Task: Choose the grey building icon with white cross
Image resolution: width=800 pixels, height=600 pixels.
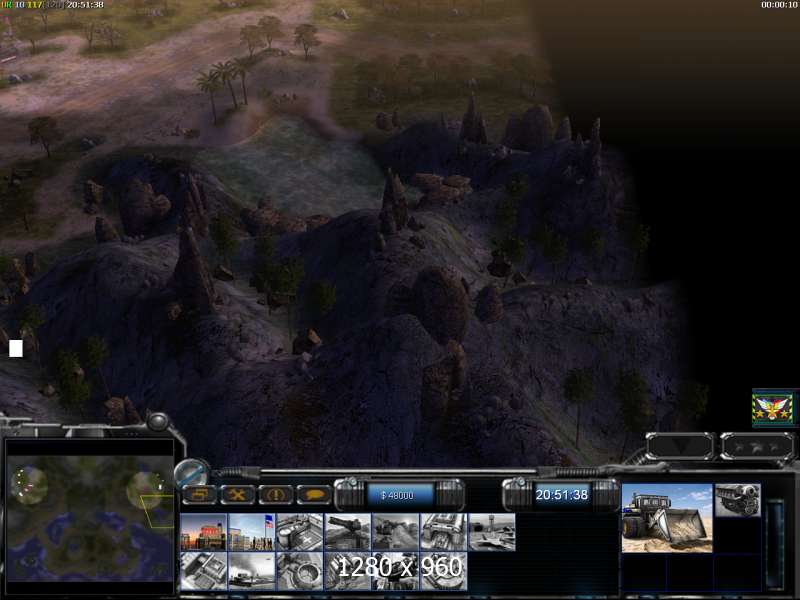Action: click(x=299, y=532)
